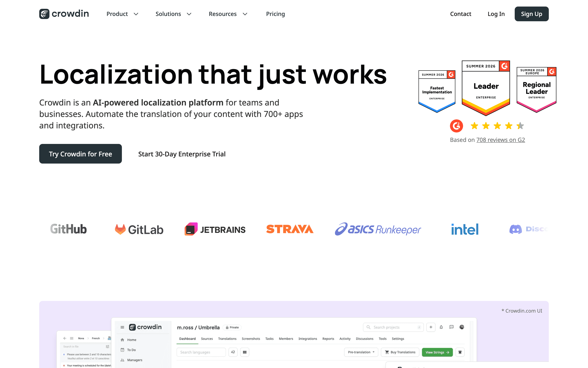Open the Tasks tab
Viewport: 588px width, 368px height.
pyautogui.click(x=269, y=339)
